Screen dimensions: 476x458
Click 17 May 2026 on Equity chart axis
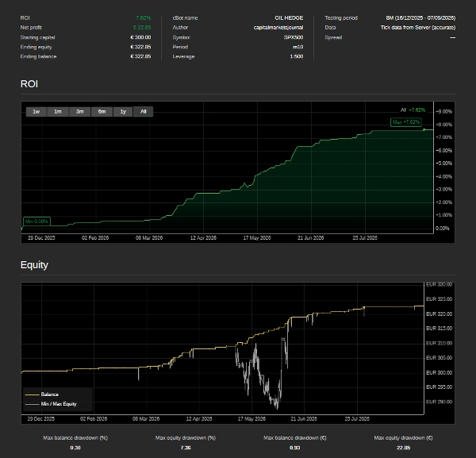click(x=251, y=419)
